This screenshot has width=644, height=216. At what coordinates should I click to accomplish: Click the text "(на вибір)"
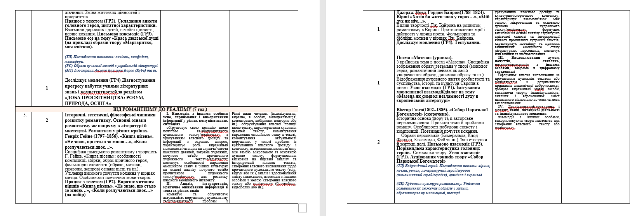click(75, 195)
